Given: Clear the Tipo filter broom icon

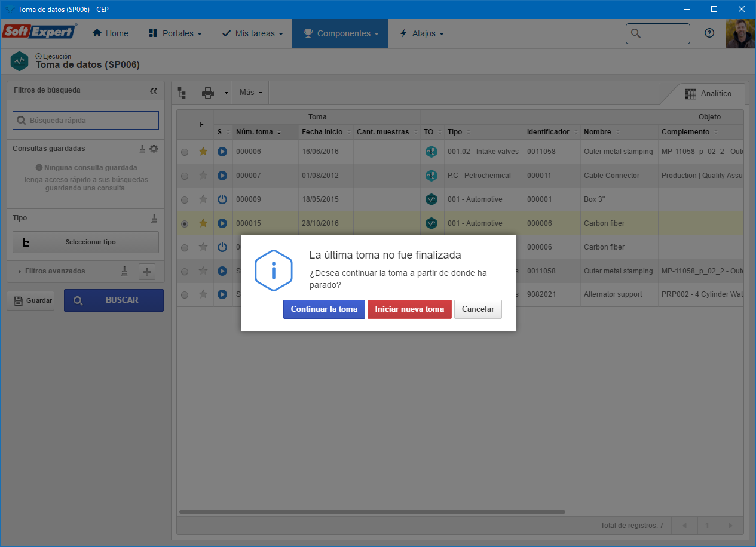Looking at the screenshot, I should click(x=154, y=219).
